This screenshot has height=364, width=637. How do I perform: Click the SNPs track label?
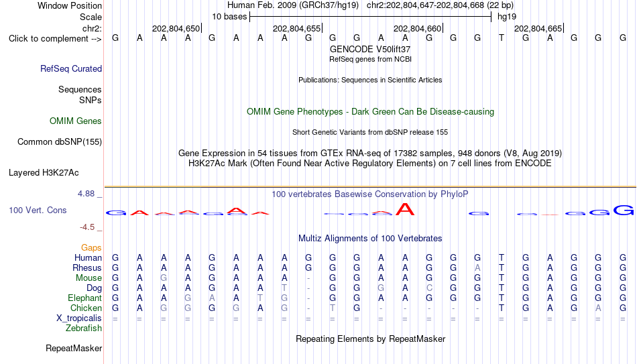91,100
